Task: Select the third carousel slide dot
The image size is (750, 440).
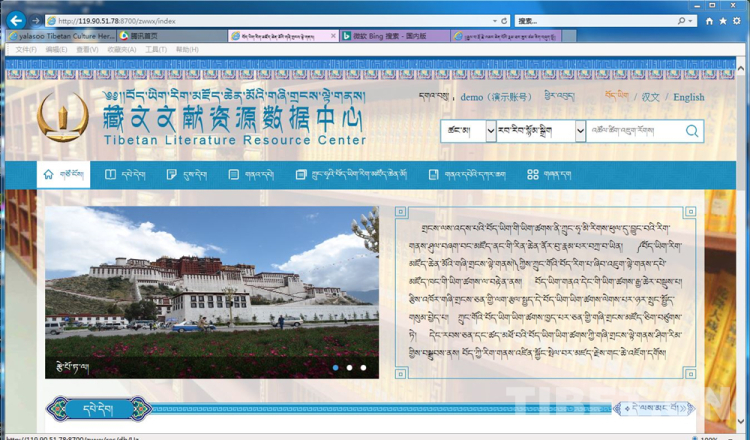Action: [363, 368]
